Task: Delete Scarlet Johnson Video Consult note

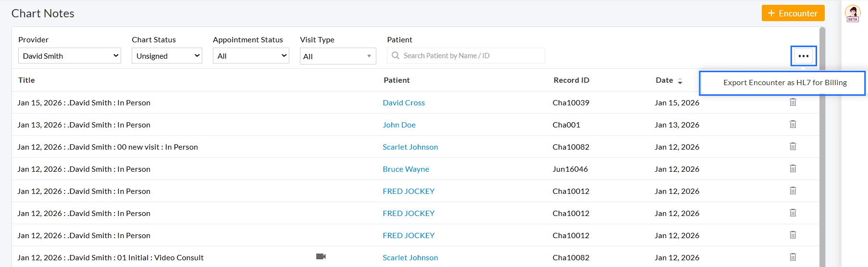Action: coord(793,257)
